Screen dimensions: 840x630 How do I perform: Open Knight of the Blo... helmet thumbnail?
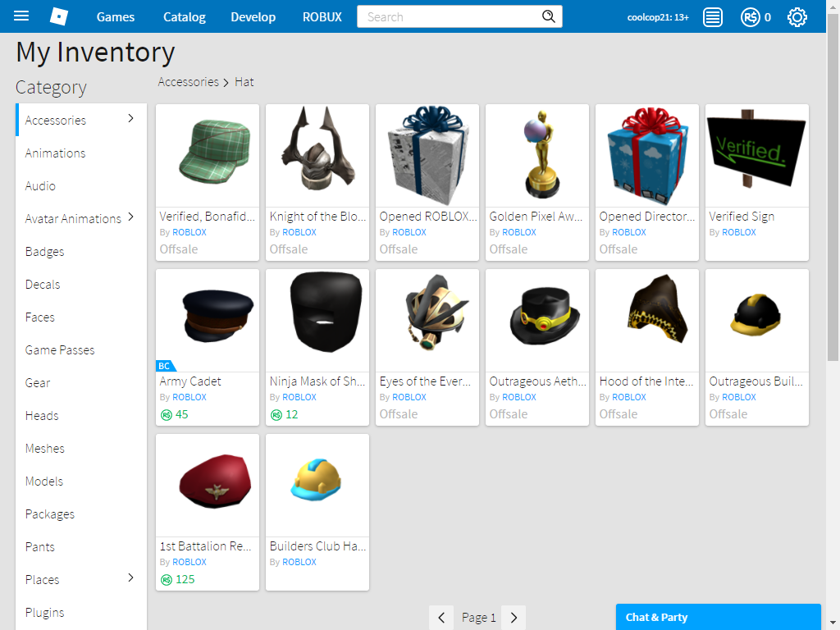point(317,155)
